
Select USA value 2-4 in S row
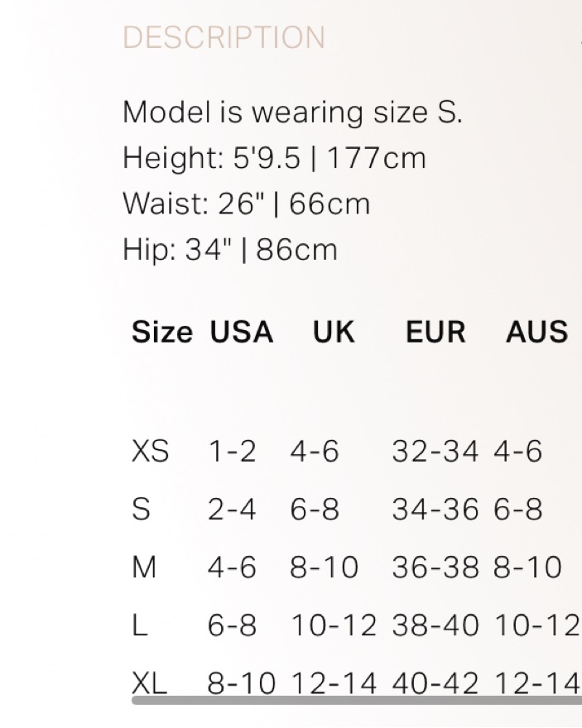232,510
